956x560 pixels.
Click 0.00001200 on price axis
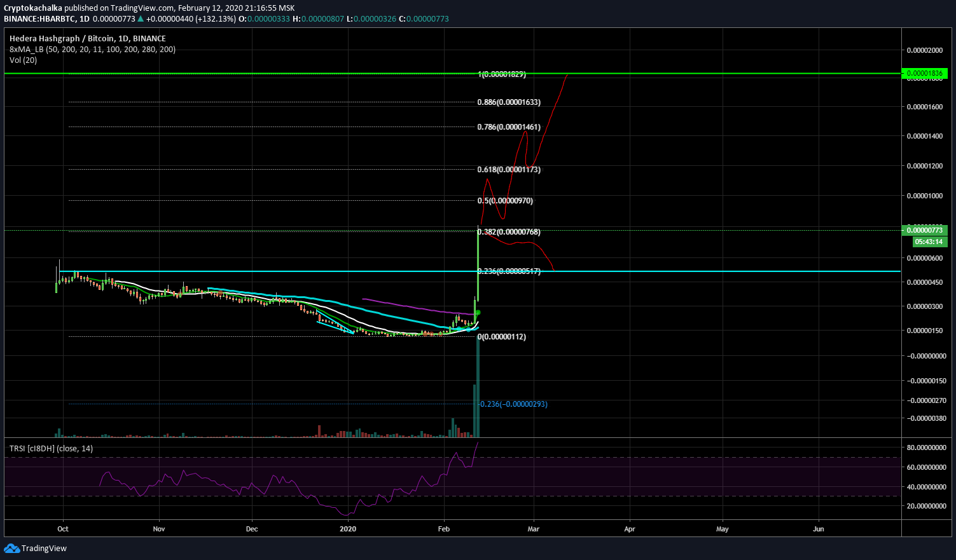coord(925,166)
